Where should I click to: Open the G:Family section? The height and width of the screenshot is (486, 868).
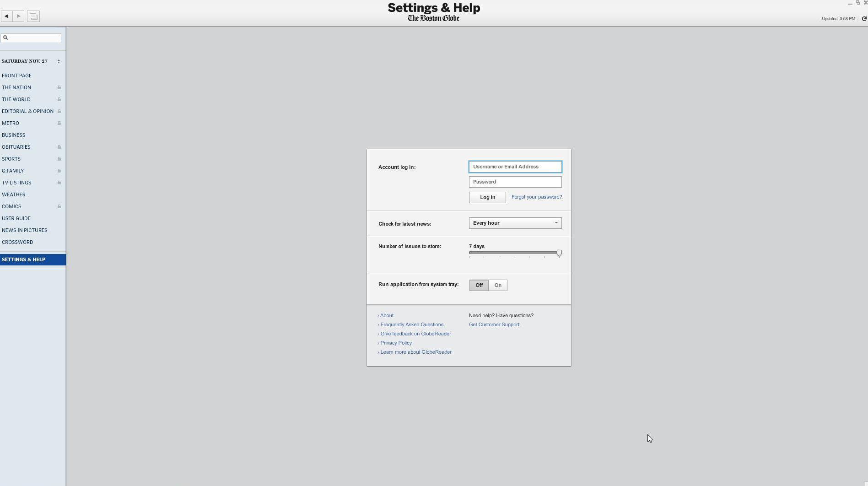coord(13,171)
